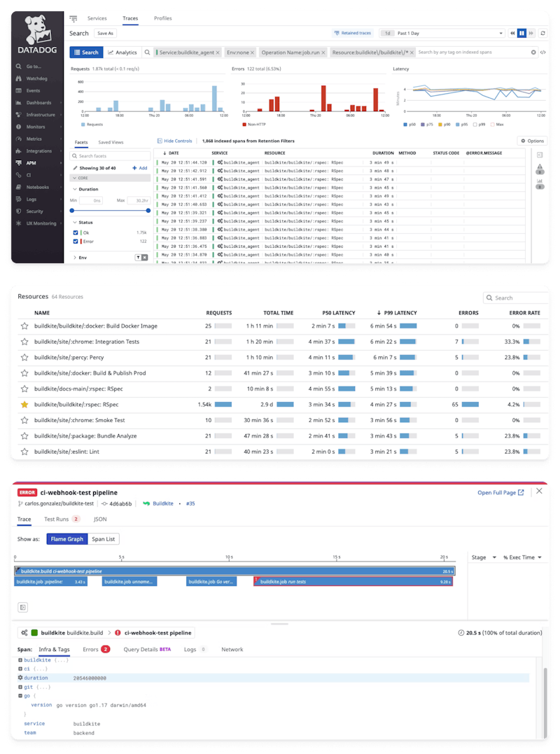The width and height of the screenshot is (560, 754).
Task: Click the Duration slider minimum handle
Action: (72, 211)
